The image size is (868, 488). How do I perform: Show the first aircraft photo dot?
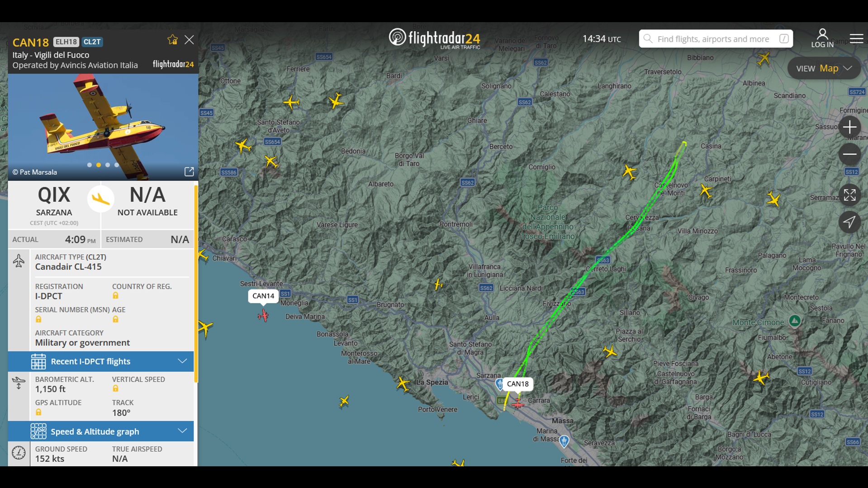[90, 165]
